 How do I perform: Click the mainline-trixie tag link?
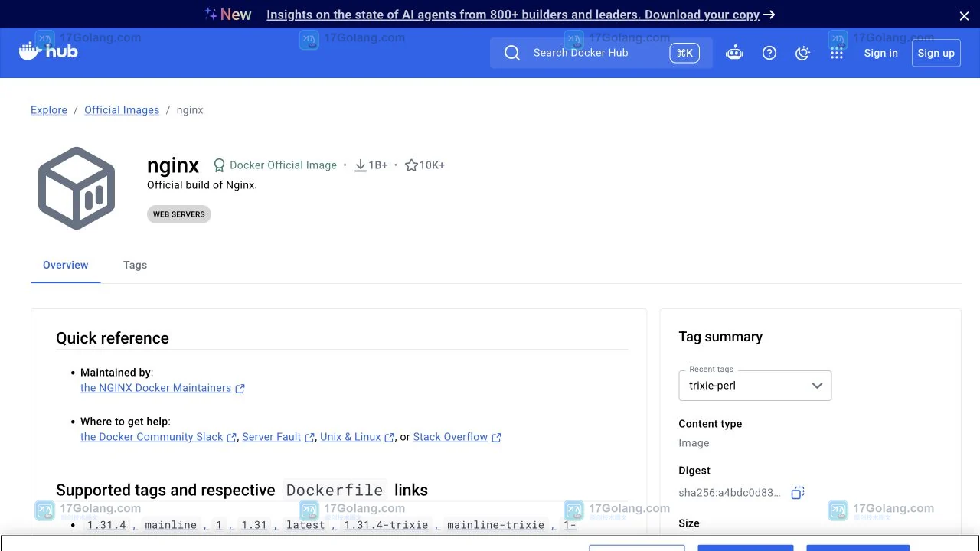496,525
